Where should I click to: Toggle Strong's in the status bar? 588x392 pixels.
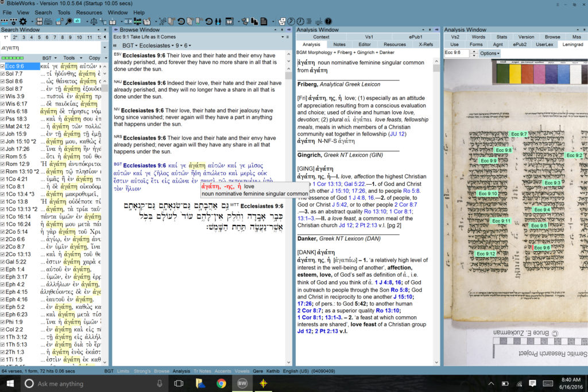tap(142, 371)
